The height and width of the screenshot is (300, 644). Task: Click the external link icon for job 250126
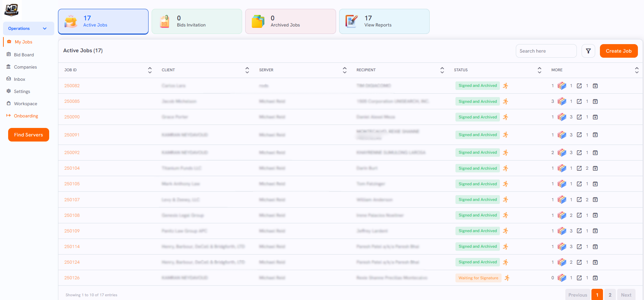(579, 278)
